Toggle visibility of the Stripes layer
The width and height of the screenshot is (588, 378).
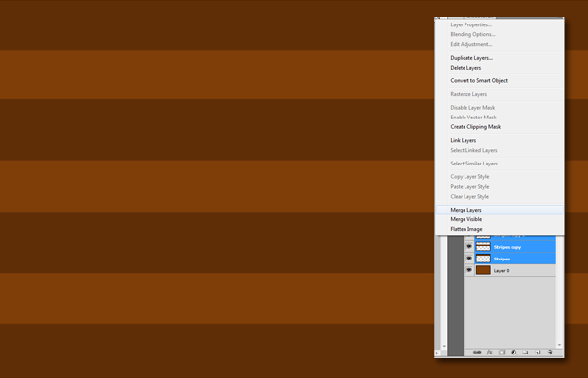(469, 259)
